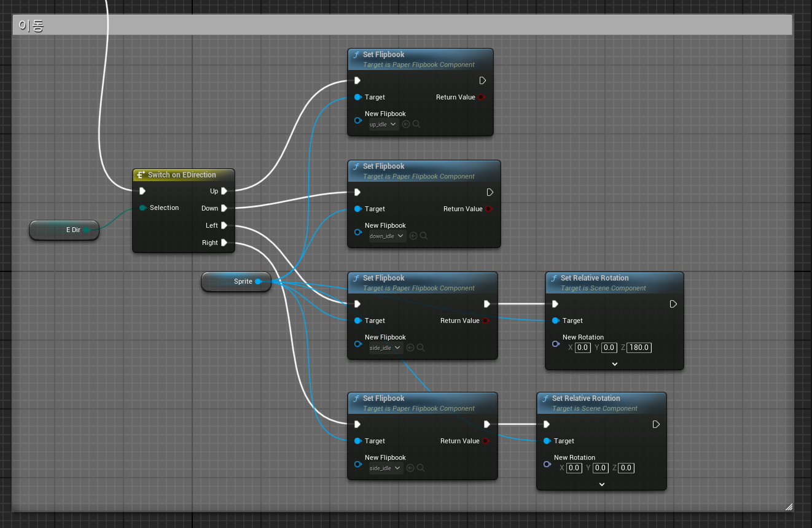Open the side_idle dropdown in the lower side_idle node
This screenshot has width=812, height=528.
click(x=386, y=468)
